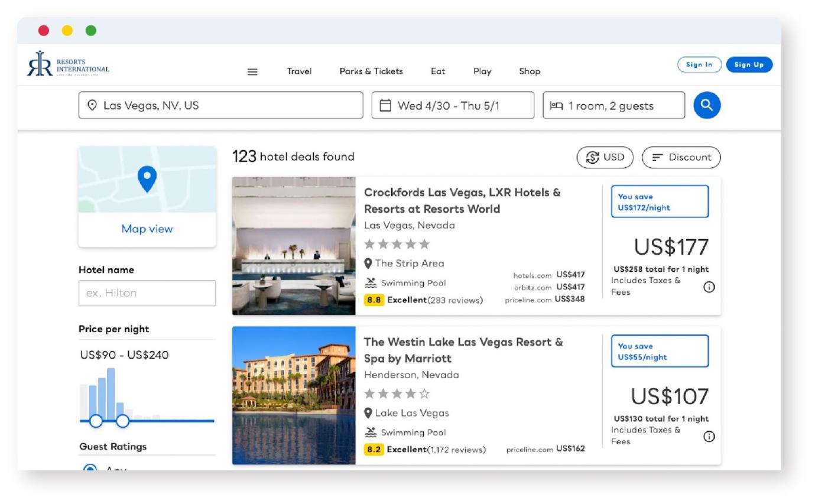Click the Sign Up button
This screenshot has width=815, height=504.
[x=749, y=65]
